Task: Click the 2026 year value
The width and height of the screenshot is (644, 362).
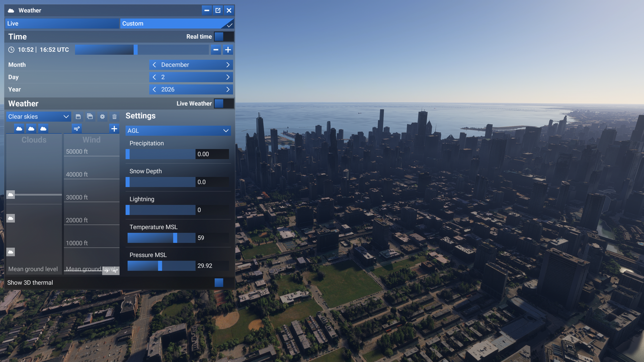Action: pyautogui.click(x=168, y=89)
